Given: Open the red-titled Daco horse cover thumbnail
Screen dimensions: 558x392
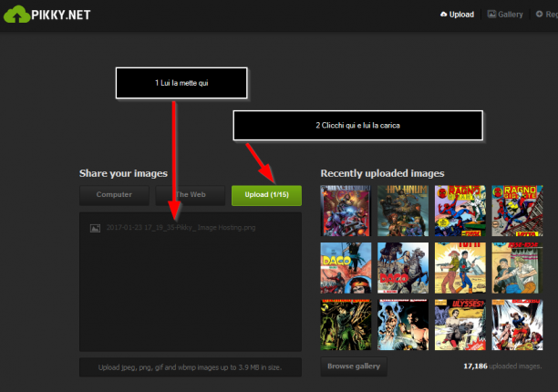Looking at the screenshot, I should click(403, 268).
